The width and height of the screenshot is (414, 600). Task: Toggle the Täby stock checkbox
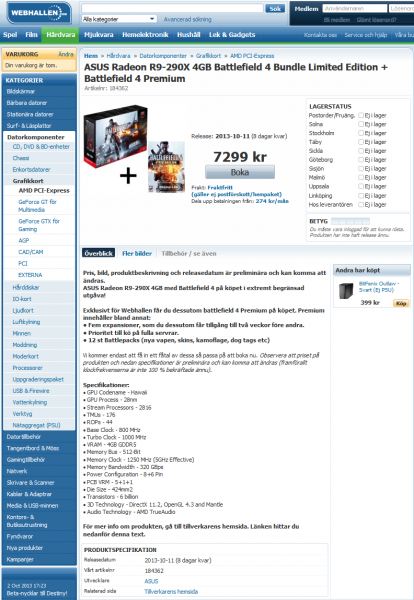click(361, 142)
